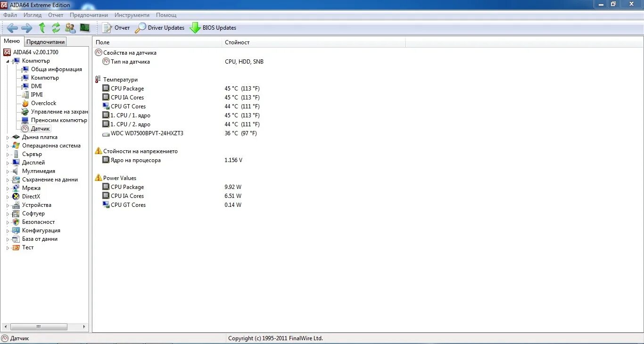Open the Инструменти menu
The height and width of the screenshot is (344, 644).
tap(132, 15)
